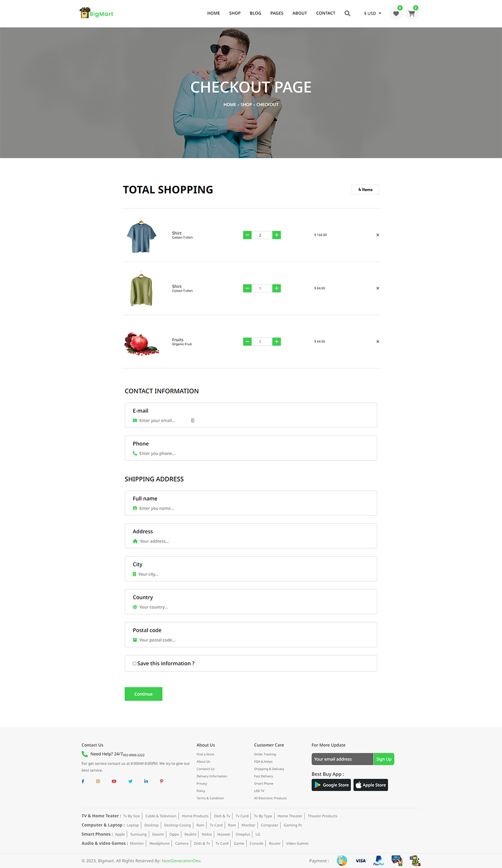The image size is (502, 868).
Task: Click the Google Store app badge
Action: pyautogui.click(x=331, y=785)
